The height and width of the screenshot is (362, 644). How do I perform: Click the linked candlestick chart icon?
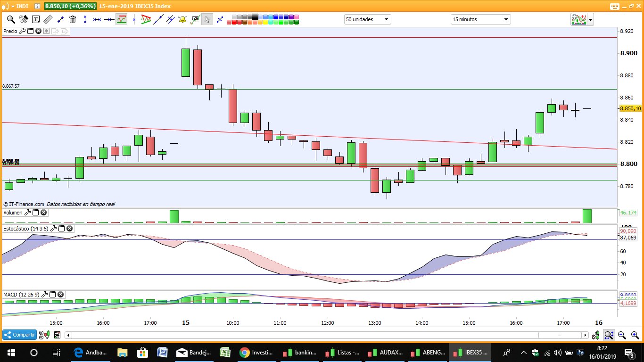pos(45,335)
